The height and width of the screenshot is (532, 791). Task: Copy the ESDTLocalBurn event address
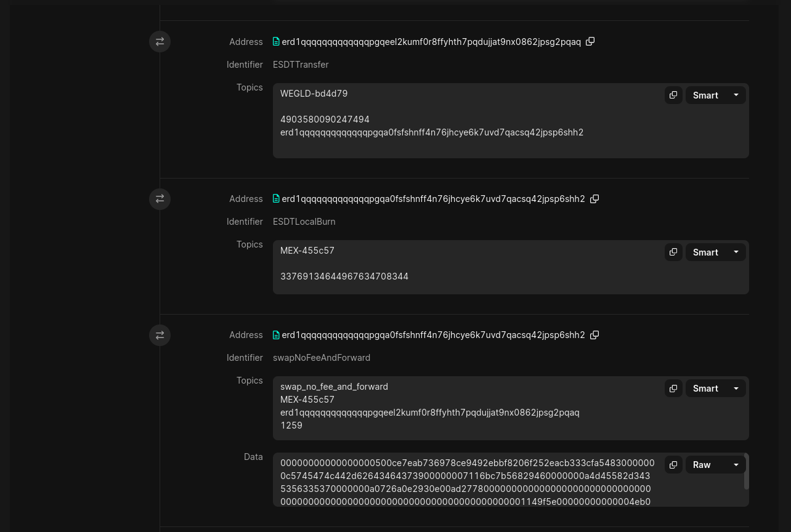point(594,199)
